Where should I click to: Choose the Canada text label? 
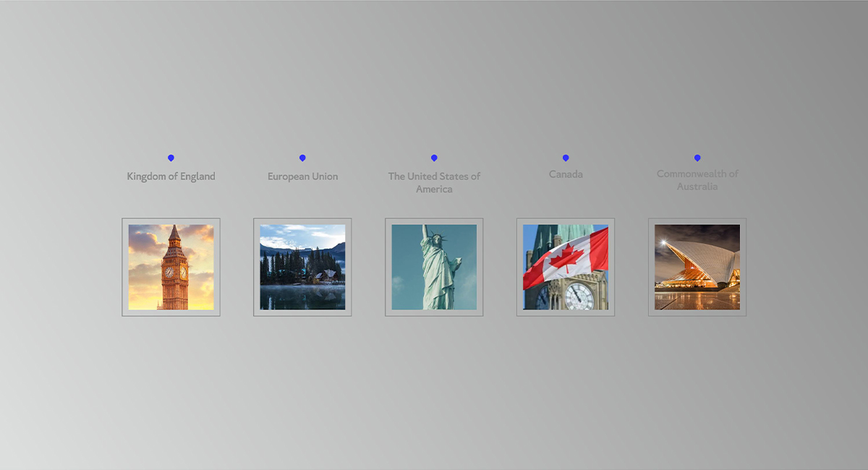[566, 174]
